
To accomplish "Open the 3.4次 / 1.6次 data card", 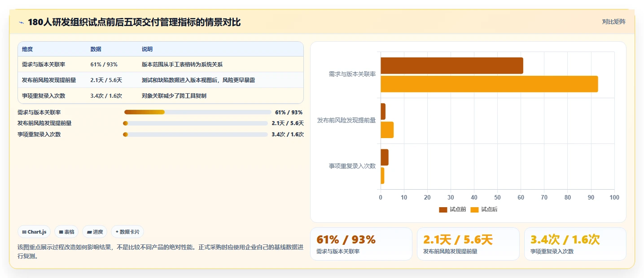I will pyautogui.click(x=575, y=244).
